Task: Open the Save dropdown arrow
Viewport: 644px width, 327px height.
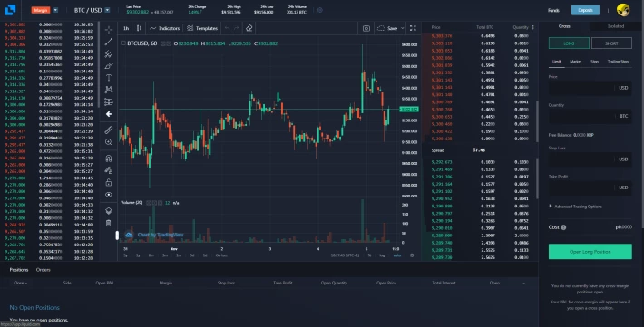Action: pyautogui.click(x=403, y=28)
